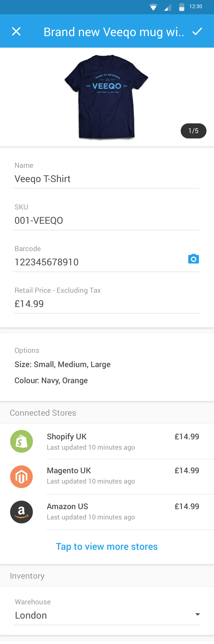The height and width of the screenshot is (644, 214).
Task: Tap the Magento store logo icon
Action: 21,476
